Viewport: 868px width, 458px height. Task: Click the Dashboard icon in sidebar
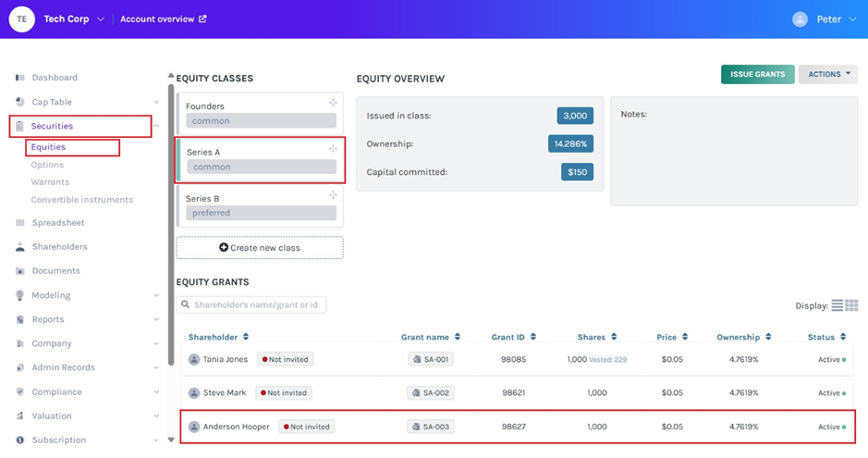click(x=20, y=78)
